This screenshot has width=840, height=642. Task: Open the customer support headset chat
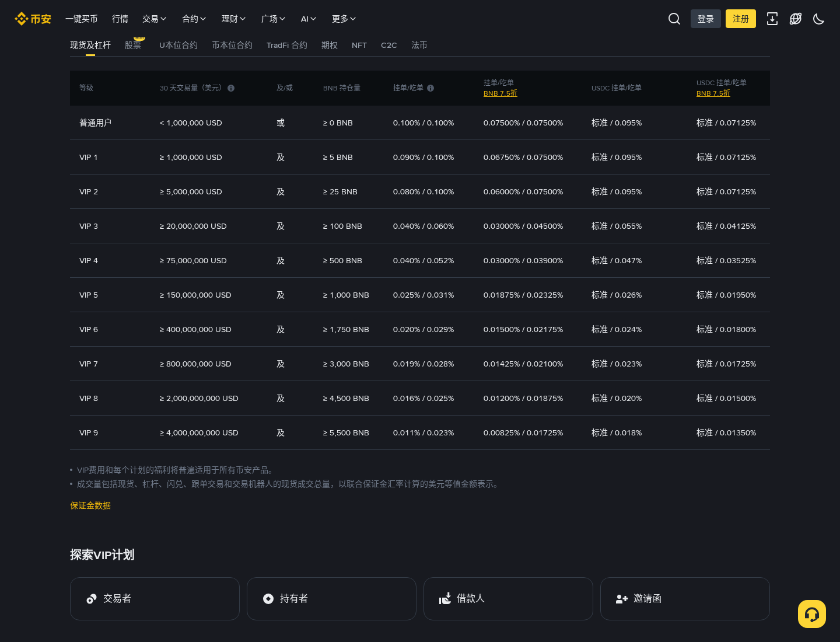[x=812, y=614]
